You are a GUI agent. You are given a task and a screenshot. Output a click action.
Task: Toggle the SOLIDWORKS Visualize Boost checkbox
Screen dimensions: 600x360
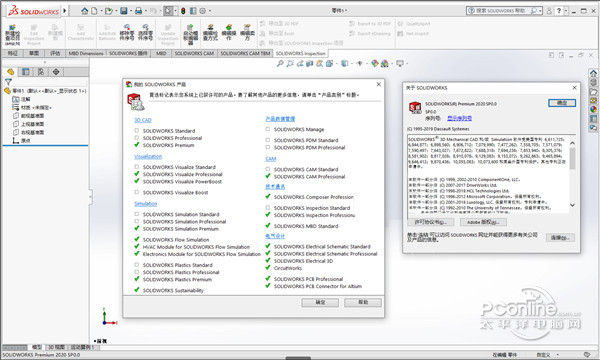(x=137, y=192)
